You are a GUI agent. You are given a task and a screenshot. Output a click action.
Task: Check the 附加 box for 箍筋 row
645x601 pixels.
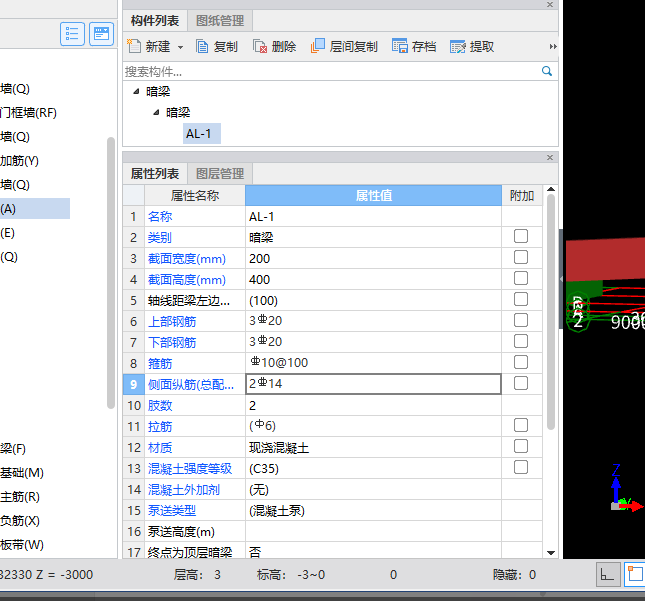(521, 362)
